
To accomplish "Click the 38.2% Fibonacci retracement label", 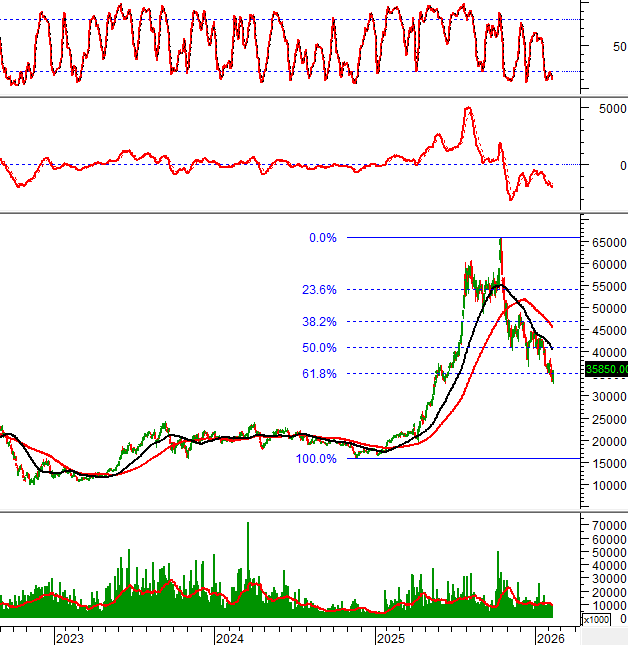I will tap(320, 322).
